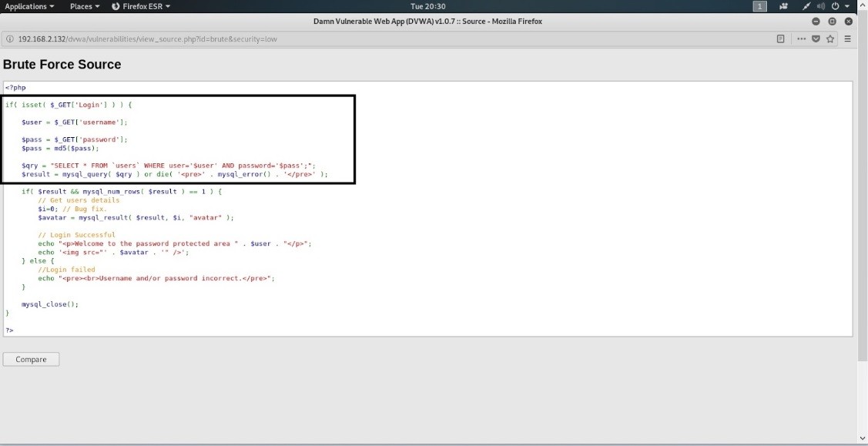This screenshot has height=446, width=868.
Task: Open the wired network connection icon
Action: tap(806, 6)
